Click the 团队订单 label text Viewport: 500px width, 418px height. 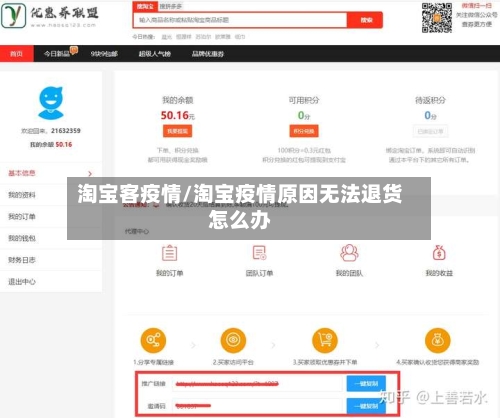click(259, 273)
